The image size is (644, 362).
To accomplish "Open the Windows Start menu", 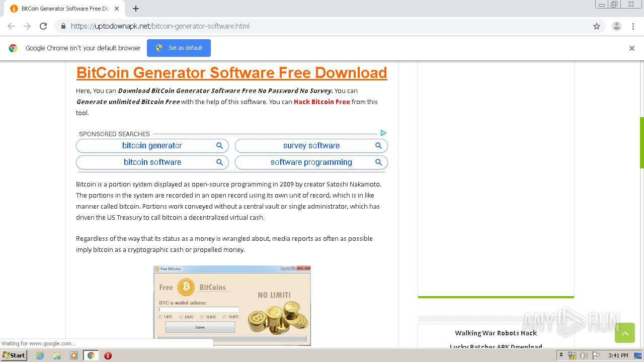I will [x=14, y=355].
